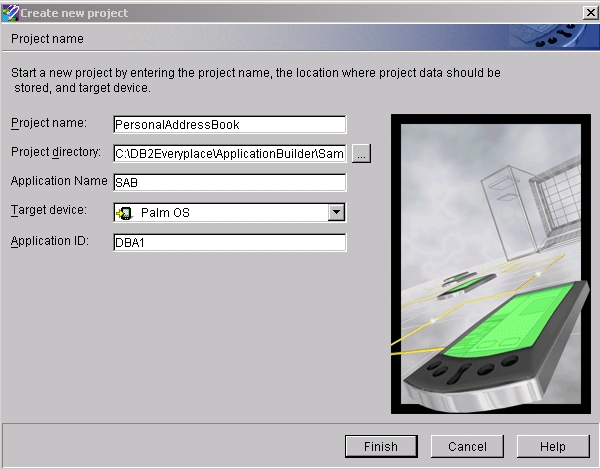Click the Cancel button
Screen dimensions: 600x469
pyautogui.click(x=467, y=446)
